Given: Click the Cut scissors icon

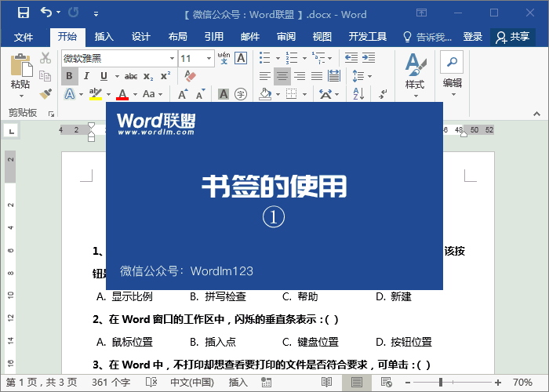Looking at the screenshot, I should (x=45, y=58).
